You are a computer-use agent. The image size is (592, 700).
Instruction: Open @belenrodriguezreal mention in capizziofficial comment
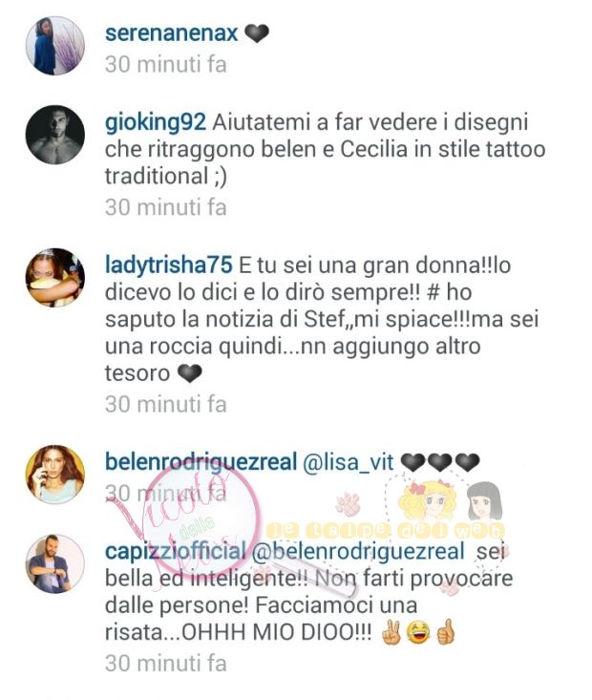[x=358, y=551]
